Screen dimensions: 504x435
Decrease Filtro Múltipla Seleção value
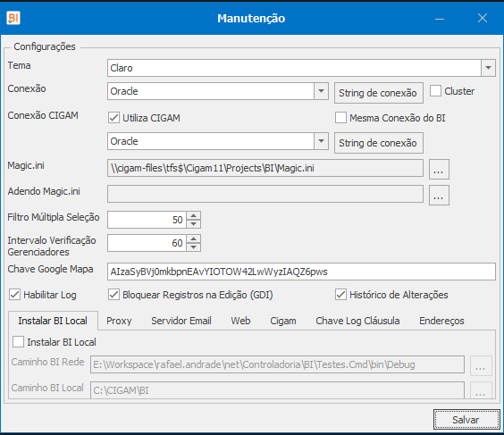click(194, 224)
